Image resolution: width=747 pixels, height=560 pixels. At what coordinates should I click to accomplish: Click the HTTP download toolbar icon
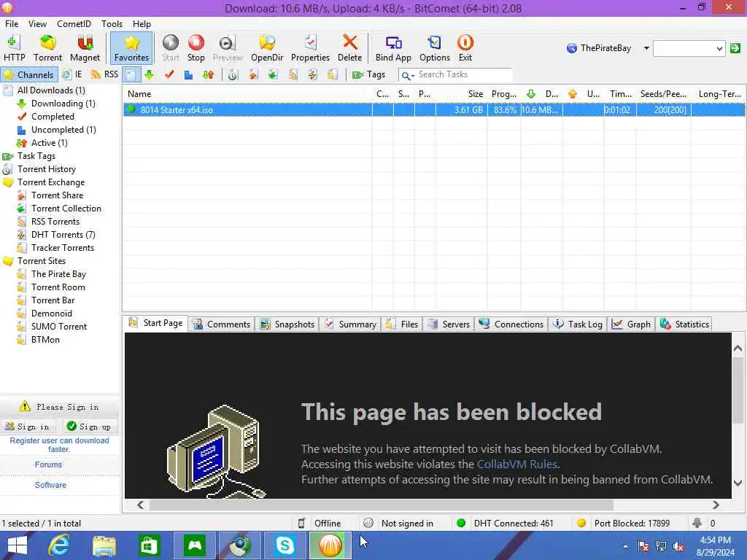tap(15, 48)
